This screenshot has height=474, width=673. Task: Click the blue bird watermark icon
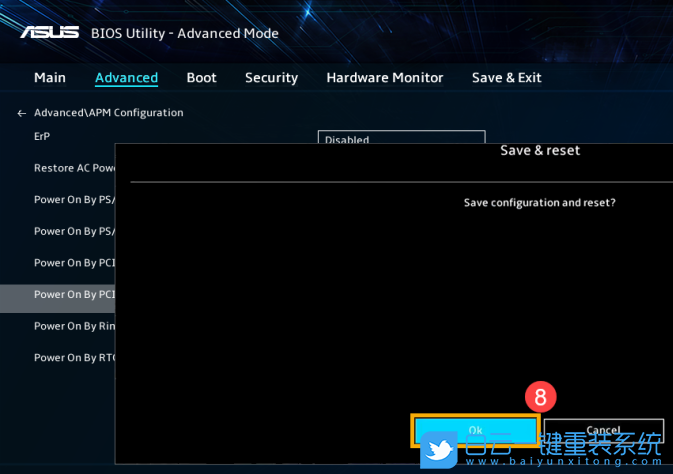pyautogui.click(x=439, y=449)
